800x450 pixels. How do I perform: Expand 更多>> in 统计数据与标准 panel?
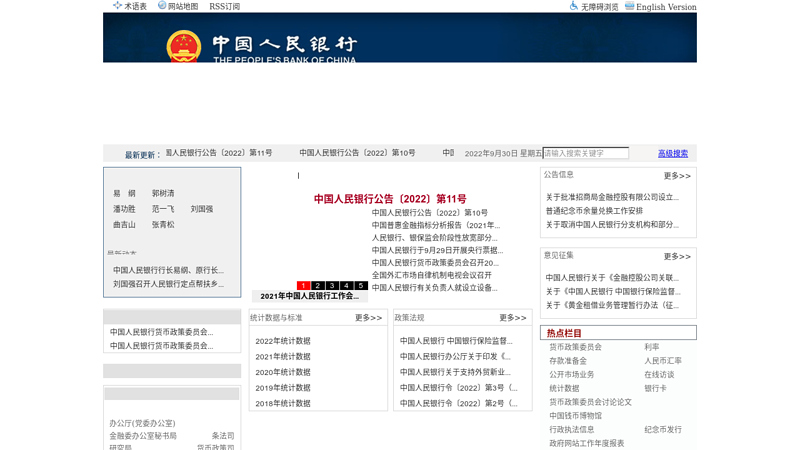click(x=368, y=318)
